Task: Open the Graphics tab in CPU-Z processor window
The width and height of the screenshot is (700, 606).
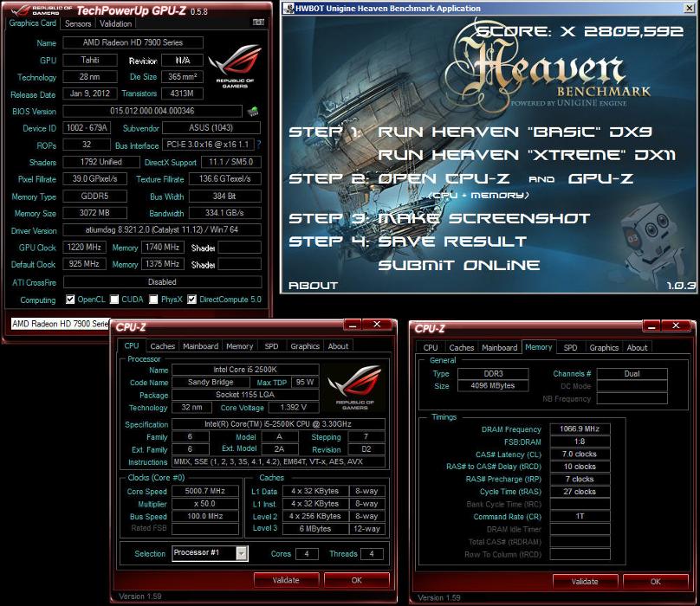Action: click(305, 345)
